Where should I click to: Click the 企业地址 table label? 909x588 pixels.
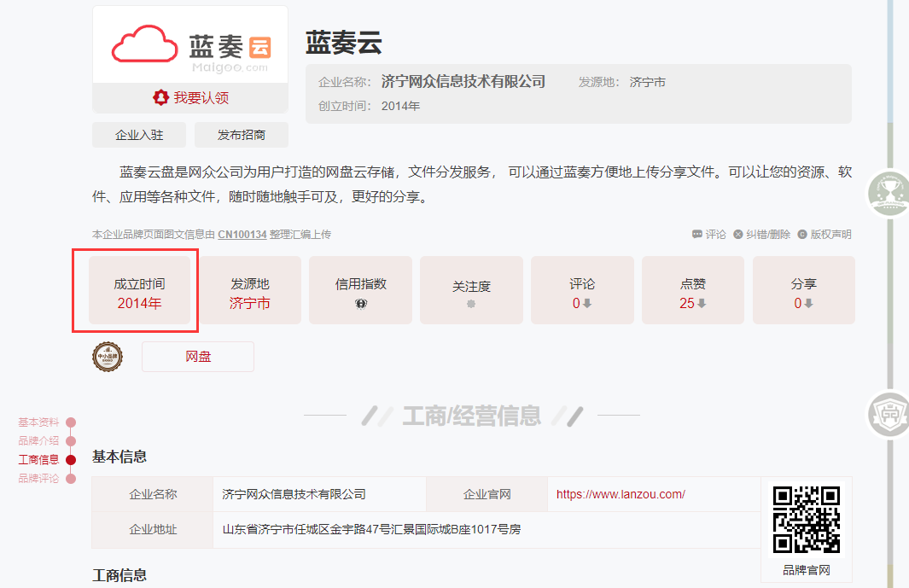153,529
